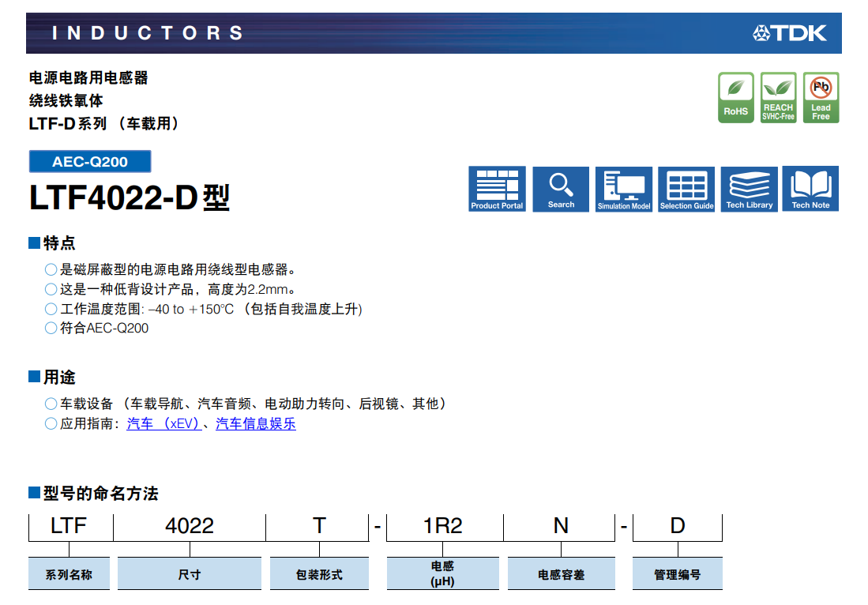This screenshot has width=868, height=605.
Task: Click the REACH SVHC-Free badge
Action: tap(778, 97)
